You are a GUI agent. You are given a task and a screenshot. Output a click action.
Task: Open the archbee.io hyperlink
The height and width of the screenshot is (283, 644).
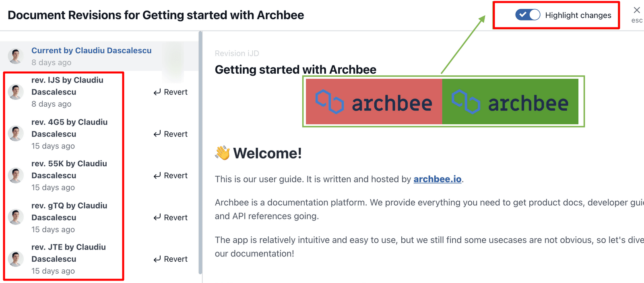[x=437, y=179]
